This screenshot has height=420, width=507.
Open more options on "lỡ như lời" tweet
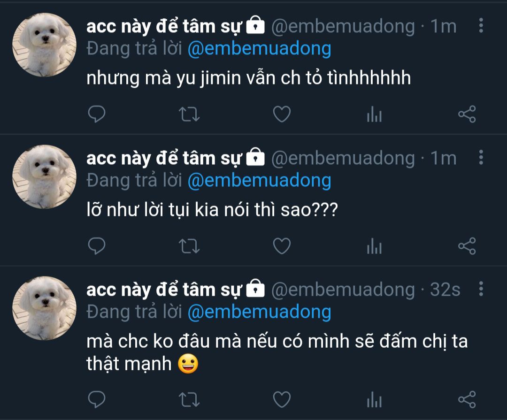pos(481,158)
